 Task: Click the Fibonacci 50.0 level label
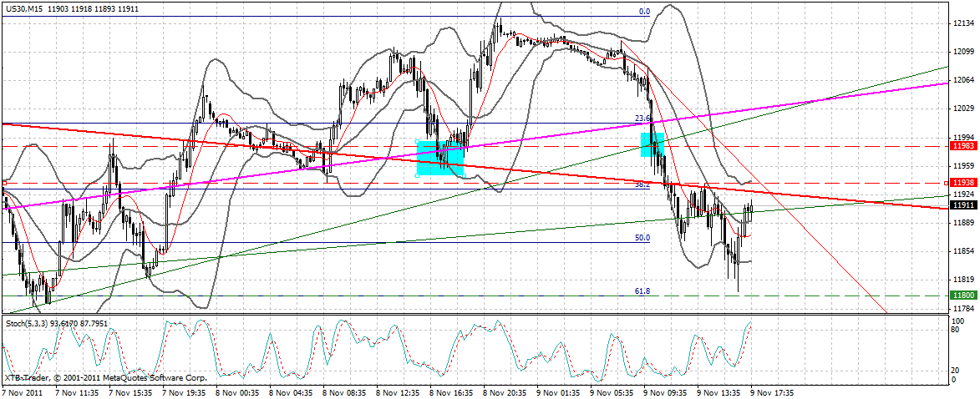click(x=642, y=238)
